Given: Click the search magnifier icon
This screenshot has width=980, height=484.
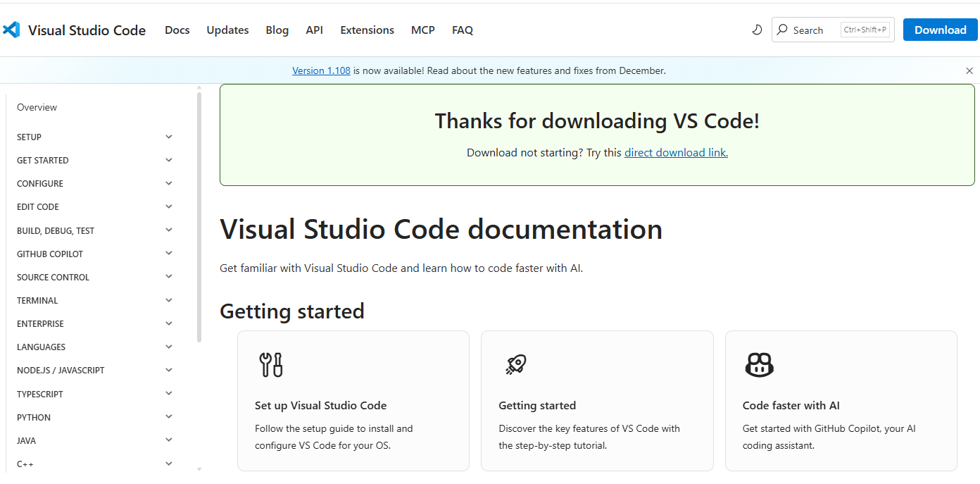Looking at the screenshot, I should (x=781, y=30).
